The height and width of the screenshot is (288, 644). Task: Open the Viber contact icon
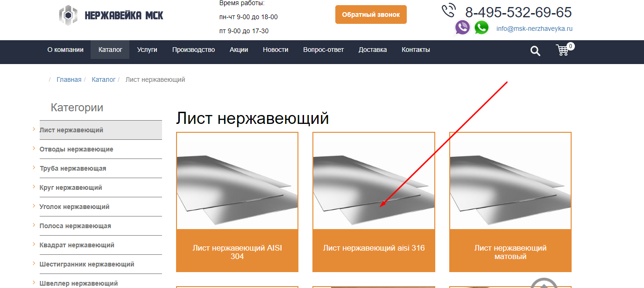coord(462,28)
